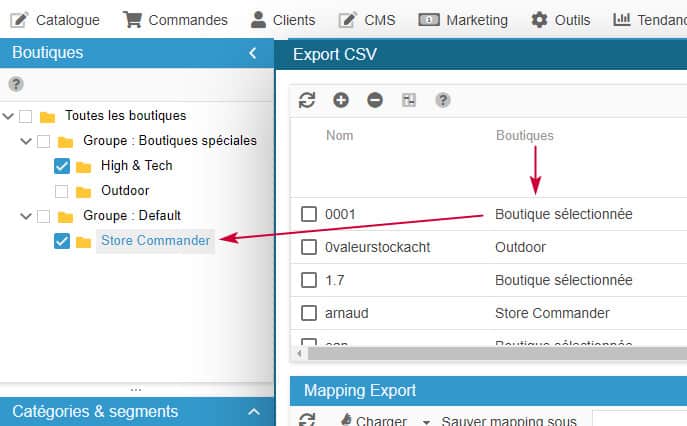Click the plus icon to add export

(341, 100)
